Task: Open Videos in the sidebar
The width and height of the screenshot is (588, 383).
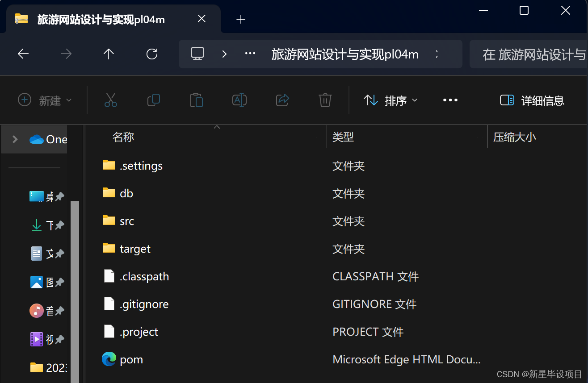Action: (41, 339)
